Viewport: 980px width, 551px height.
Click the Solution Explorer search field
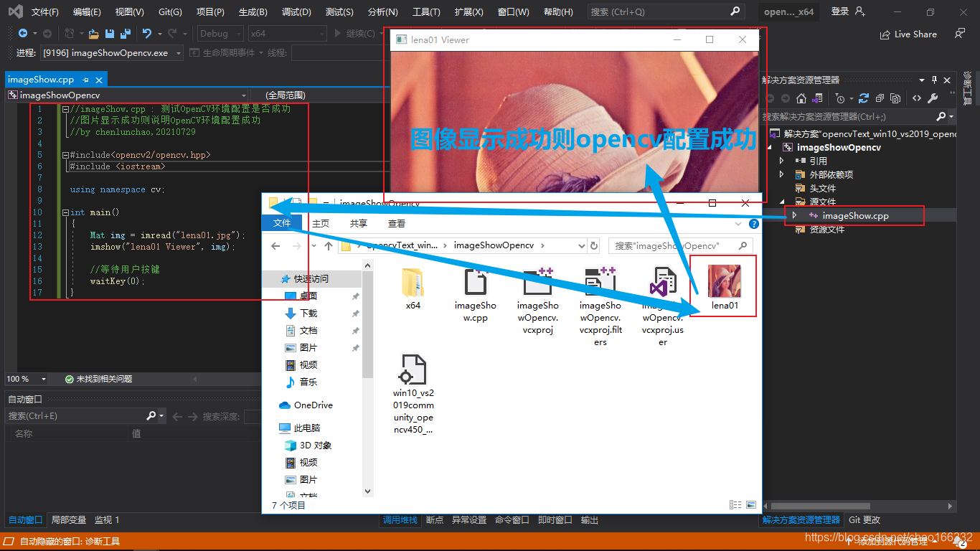tap(848, 116)
